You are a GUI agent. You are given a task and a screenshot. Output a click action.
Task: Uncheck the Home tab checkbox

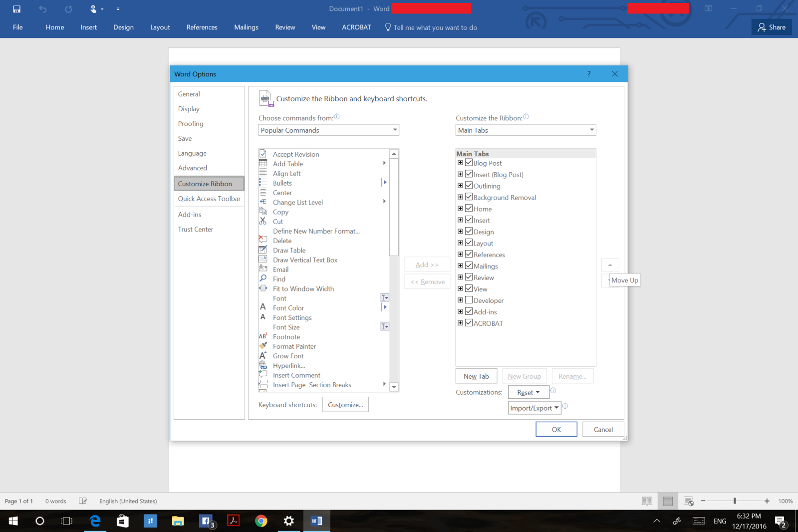[469, 209]
